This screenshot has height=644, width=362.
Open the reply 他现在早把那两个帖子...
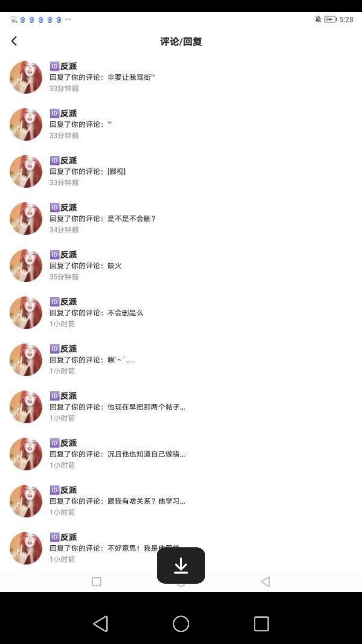181,407
